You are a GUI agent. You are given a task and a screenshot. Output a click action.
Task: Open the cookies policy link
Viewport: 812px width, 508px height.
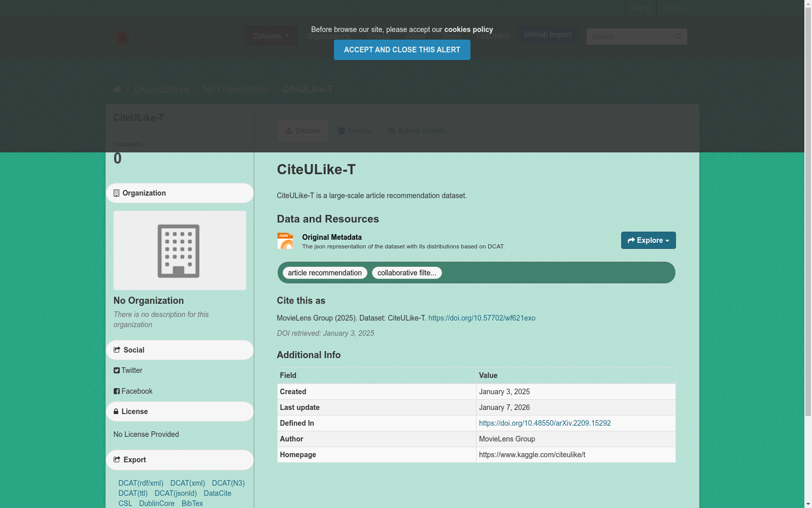pyautogui.click(x=468, y=29)
